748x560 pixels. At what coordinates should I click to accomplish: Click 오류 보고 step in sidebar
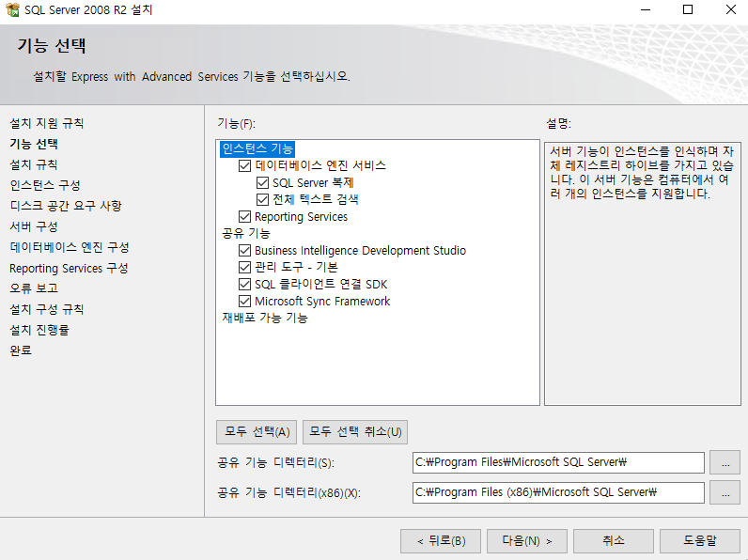34,288
